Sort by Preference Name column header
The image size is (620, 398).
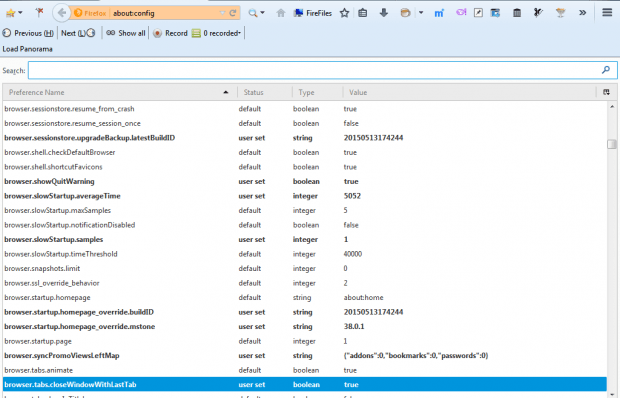click(120, 92)
